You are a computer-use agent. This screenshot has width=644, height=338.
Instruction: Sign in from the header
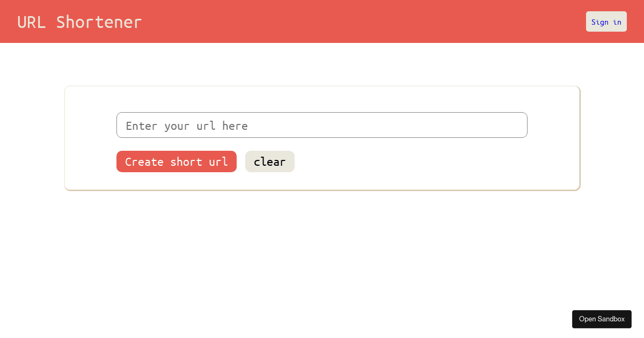pyautogui.click(x=606, y=21)
